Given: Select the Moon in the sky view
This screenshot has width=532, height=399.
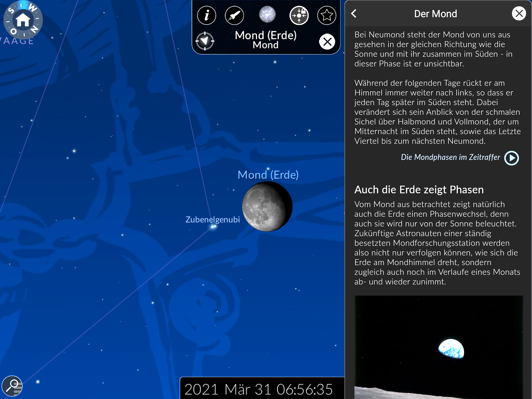Looking at the screenshot, I should [x=267, y=207].
